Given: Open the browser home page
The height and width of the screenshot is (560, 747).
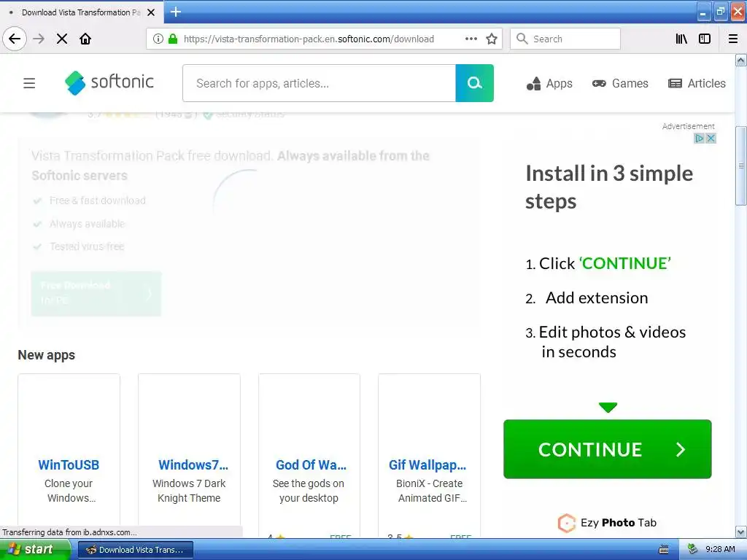Looking at the screenshot, I should tap(85, 39).
